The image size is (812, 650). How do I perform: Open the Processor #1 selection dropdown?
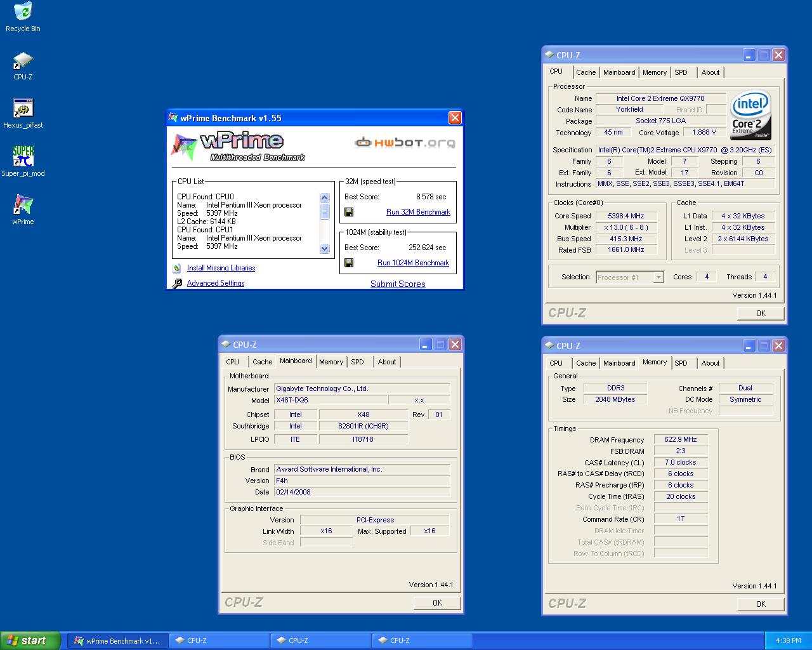[x=658, y=277]
